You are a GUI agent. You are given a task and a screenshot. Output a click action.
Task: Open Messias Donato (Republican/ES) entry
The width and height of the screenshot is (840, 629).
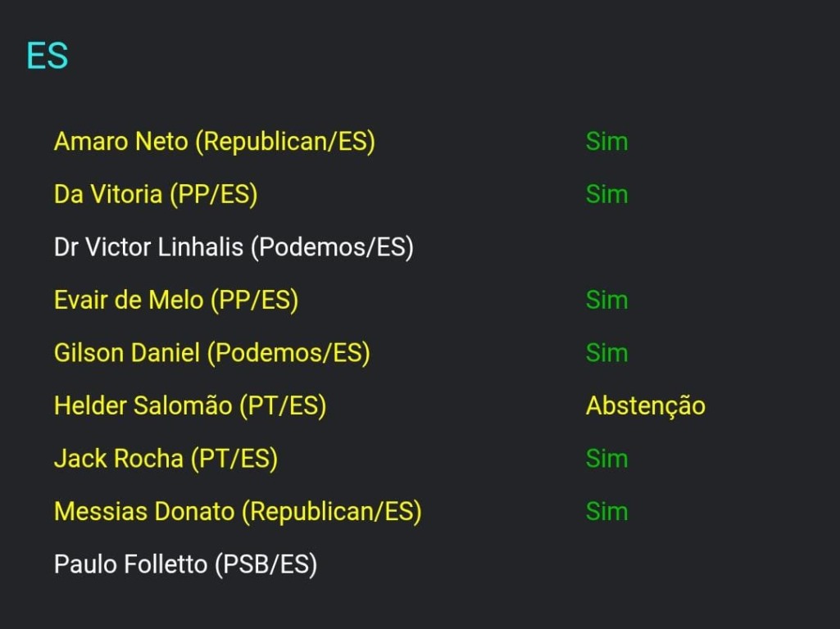238,511
